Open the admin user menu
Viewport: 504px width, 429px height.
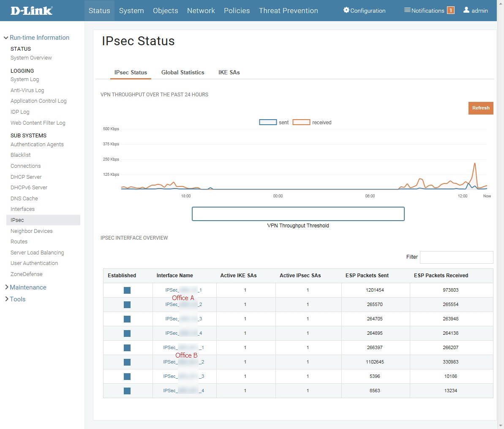[476, 11]
